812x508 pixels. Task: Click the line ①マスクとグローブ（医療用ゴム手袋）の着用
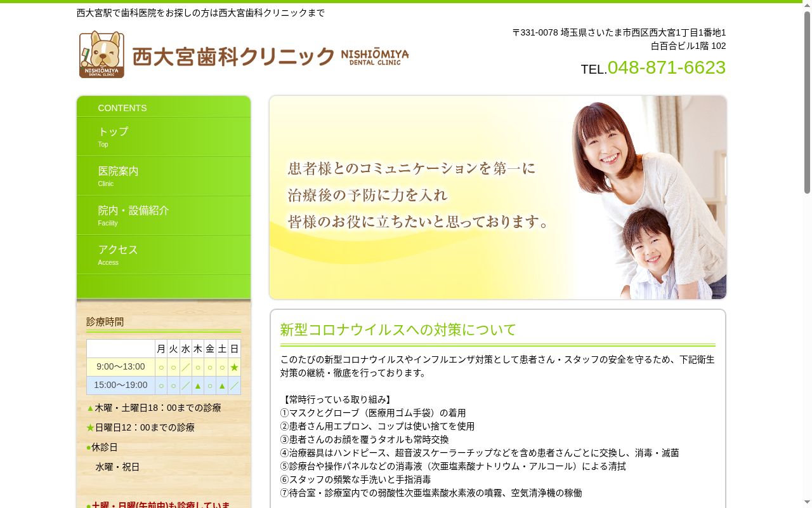pos(373,413)
